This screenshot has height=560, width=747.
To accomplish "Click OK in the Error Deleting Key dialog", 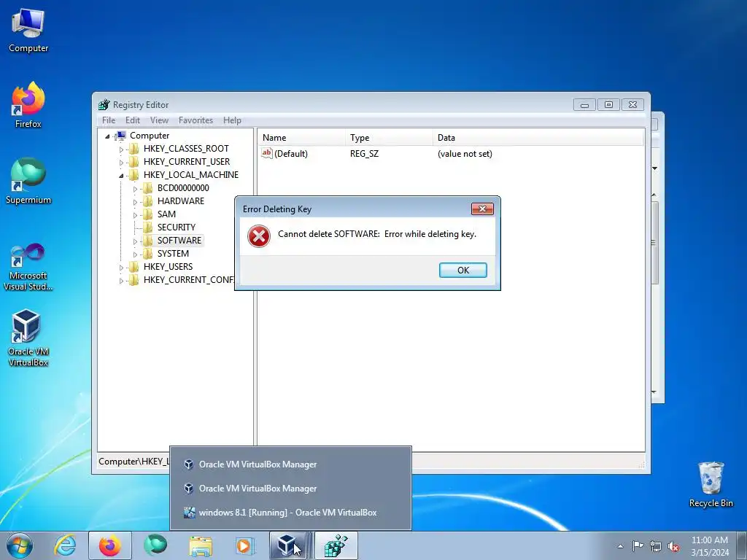I will click(462, 270).
